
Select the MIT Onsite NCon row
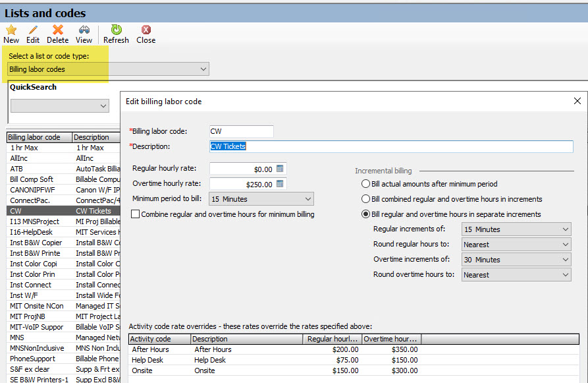(x=64, y=306)
